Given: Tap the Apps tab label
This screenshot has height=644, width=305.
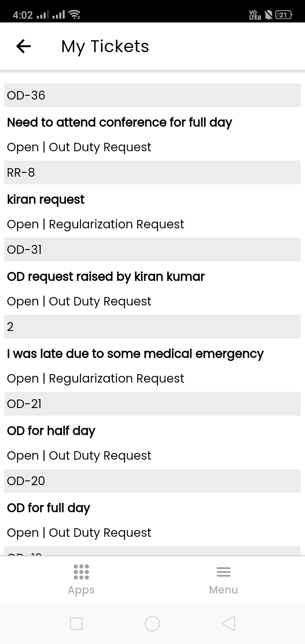Looking at the screenshot, I should pyautogui.click(x=81, y=590).
